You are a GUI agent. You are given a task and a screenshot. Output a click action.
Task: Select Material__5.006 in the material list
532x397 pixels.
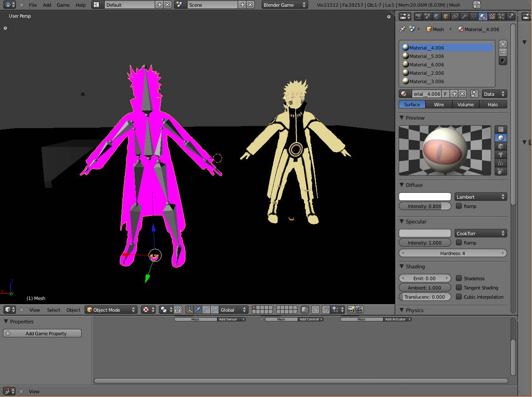[x=426, y=56]
